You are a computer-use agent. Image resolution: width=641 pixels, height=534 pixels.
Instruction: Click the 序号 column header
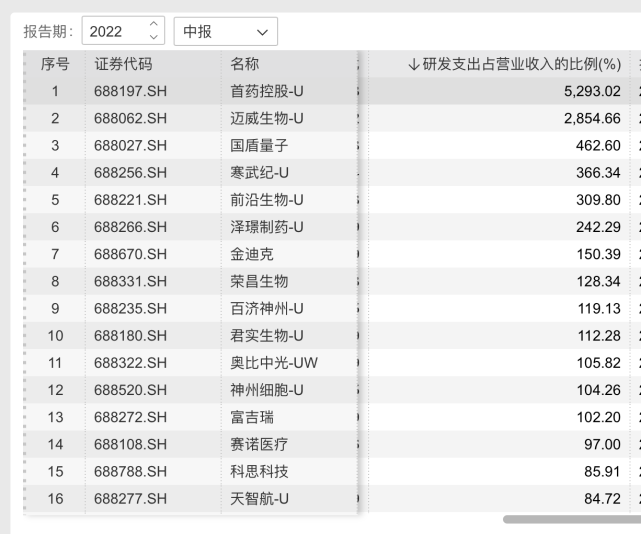pos(54,65)
